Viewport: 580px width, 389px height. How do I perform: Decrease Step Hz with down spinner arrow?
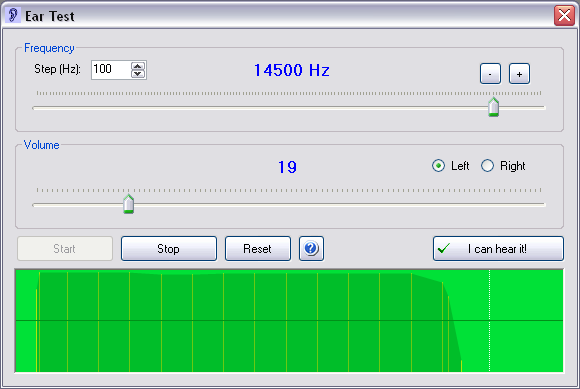[138, 74]
